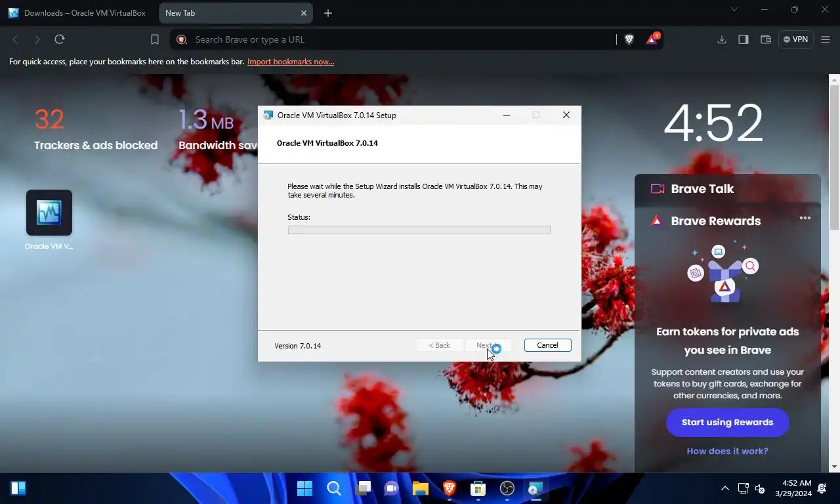Open the taskbar date and time

(793, 488)
